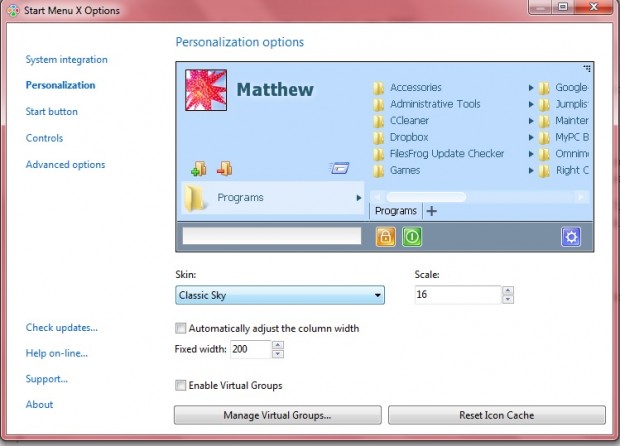620x446 pixels.
Task: Click the run dialog icon in preview
Action: (339, 168)
